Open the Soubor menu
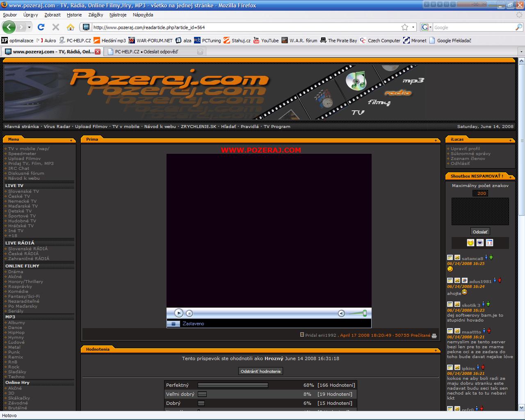Image resolution: width=525 pixels, height=420 pixels. [x=10, y=15]
